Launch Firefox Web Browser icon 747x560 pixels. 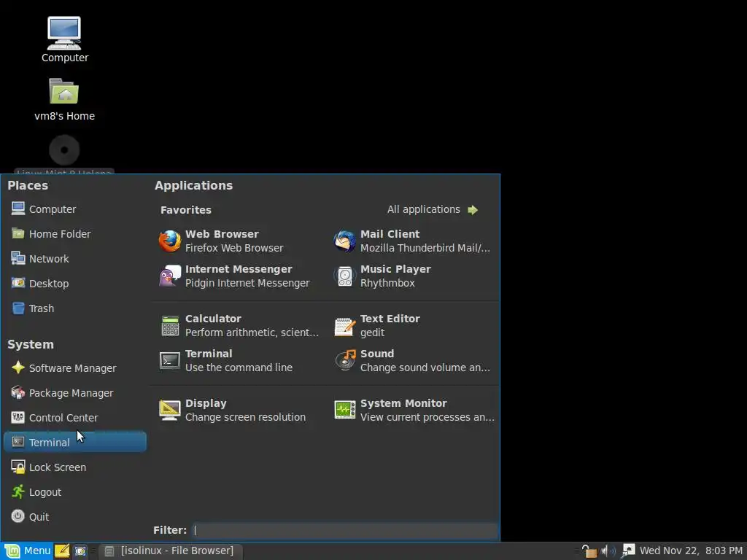click(x=169, y=241)
